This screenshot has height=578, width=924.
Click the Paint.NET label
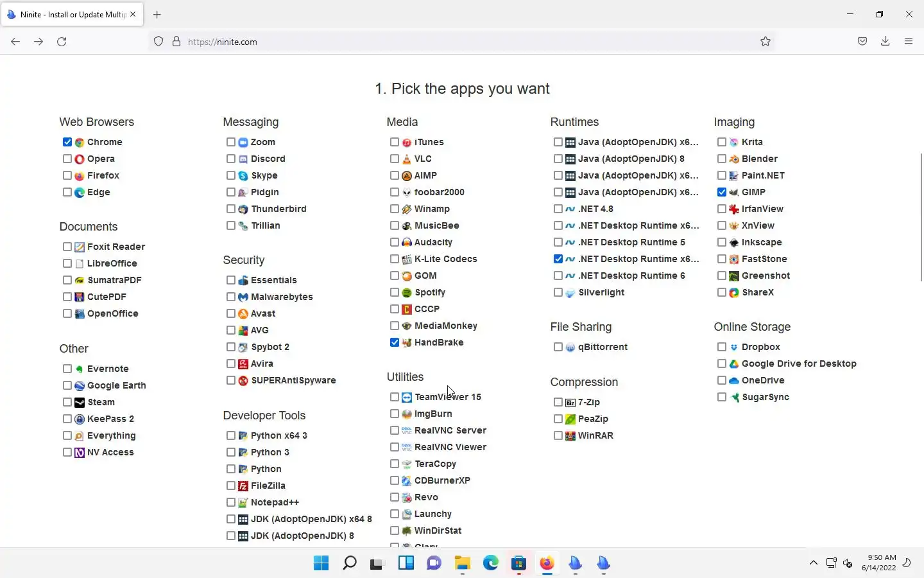point(763,175)
